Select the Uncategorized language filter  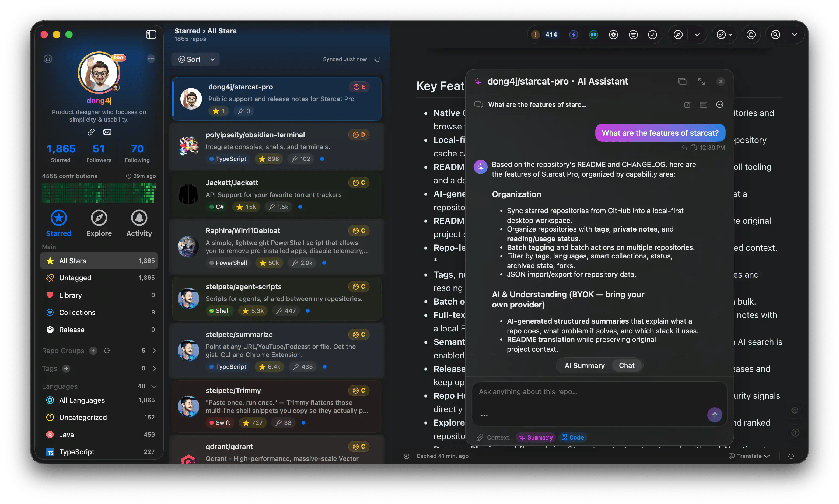99,418
